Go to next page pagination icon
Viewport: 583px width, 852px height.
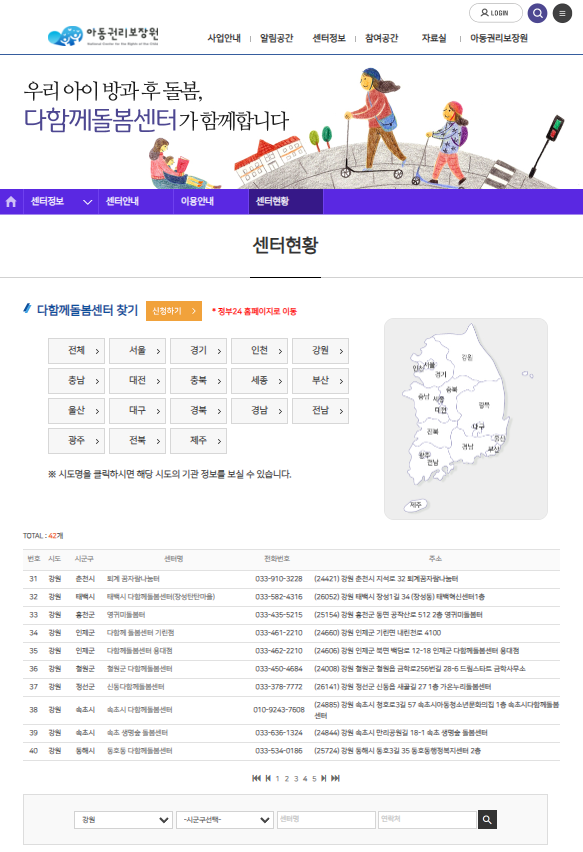point(324,779)
